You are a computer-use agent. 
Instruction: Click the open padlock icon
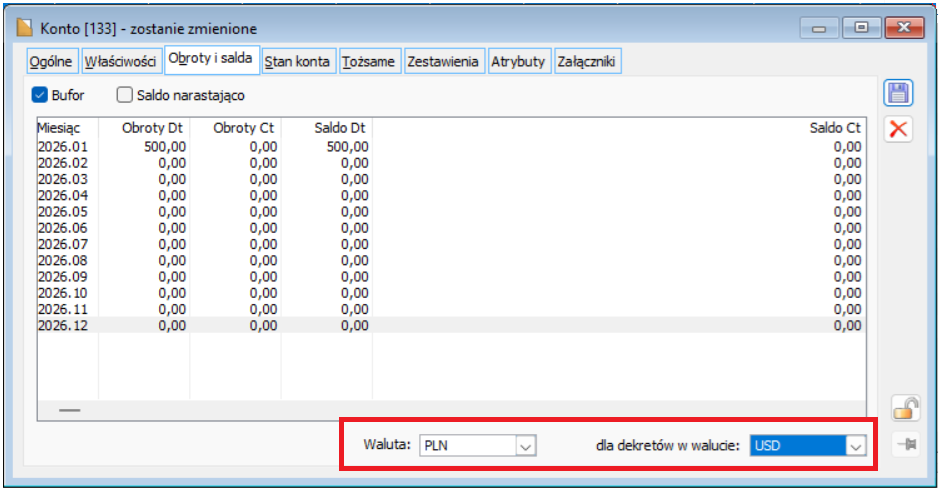pos(905,408)
